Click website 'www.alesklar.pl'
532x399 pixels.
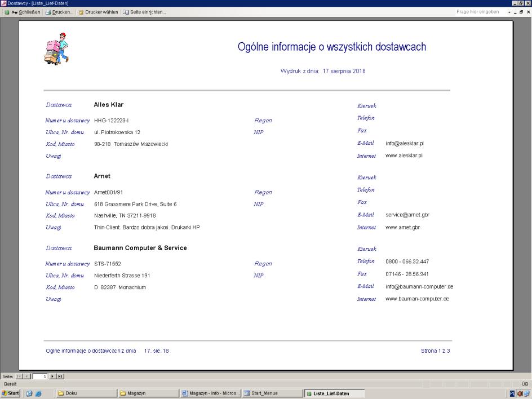(404, 156)
